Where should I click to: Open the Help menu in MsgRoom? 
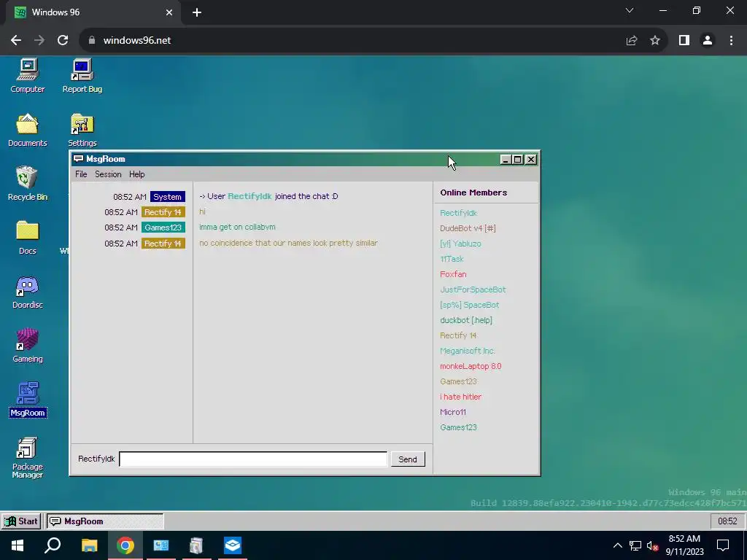click(136, 174)
